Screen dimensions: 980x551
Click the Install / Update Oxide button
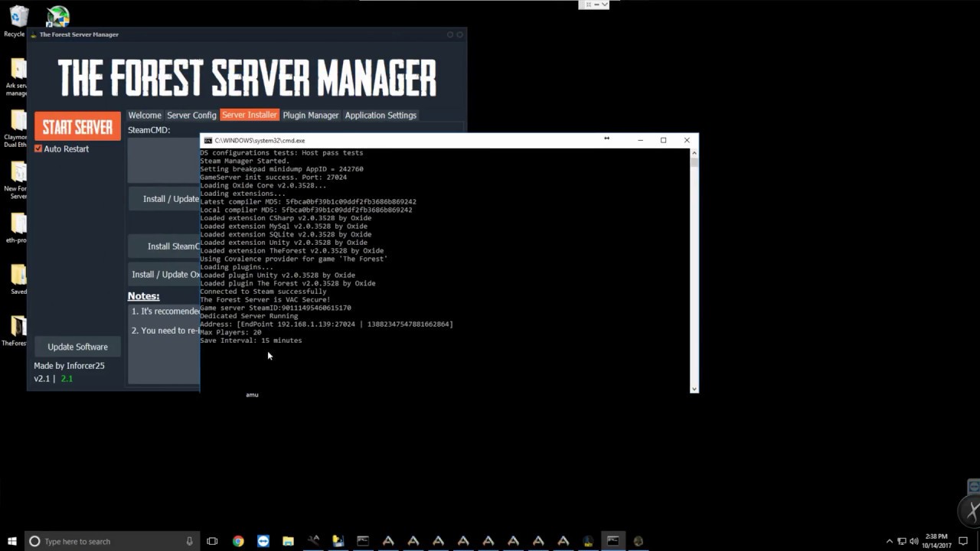[165, 274]
